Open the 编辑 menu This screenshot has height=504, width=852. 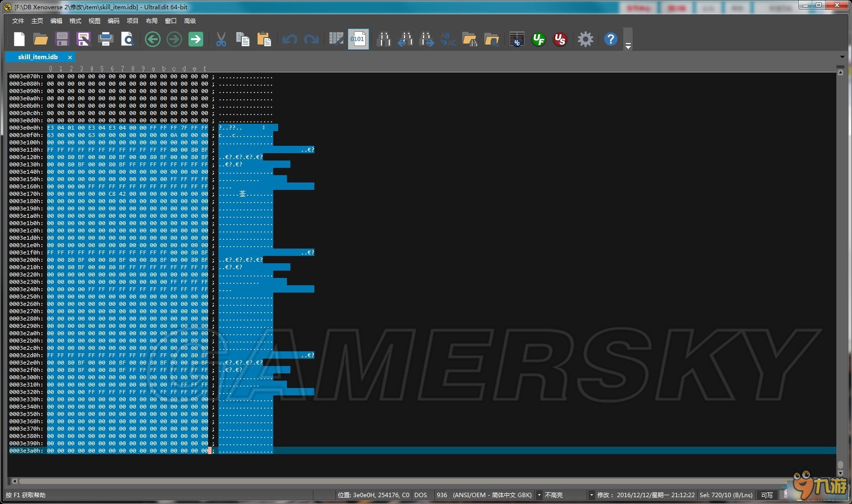pyautogui.click(x=56, y=21)
